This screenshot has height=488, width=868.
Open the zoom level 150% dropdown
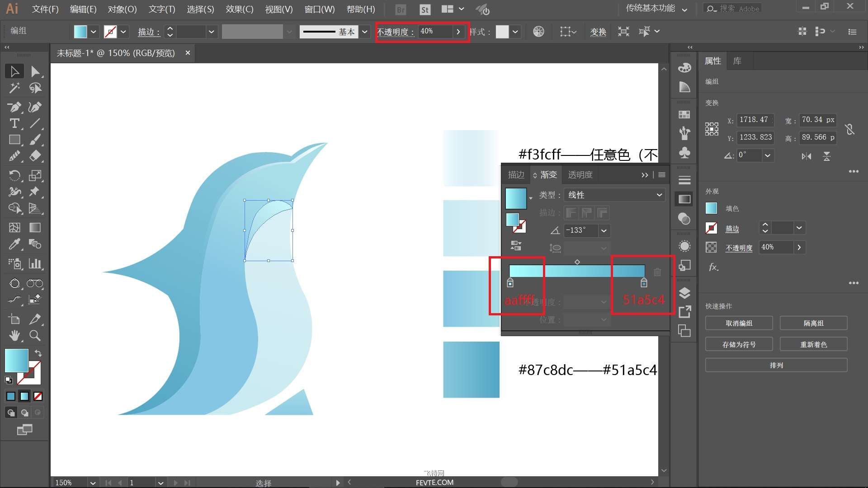[92, 483]
